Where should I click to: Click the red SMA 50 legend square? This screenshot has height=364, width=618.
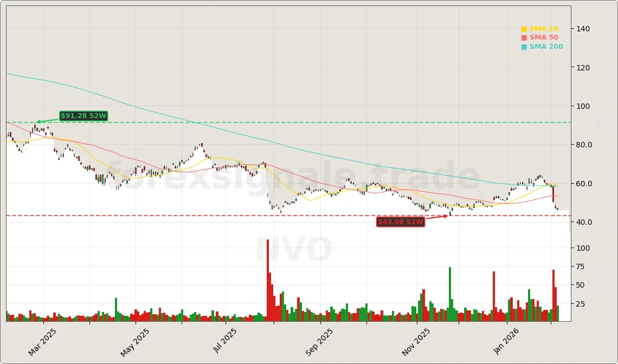click(x=525, y=37)
